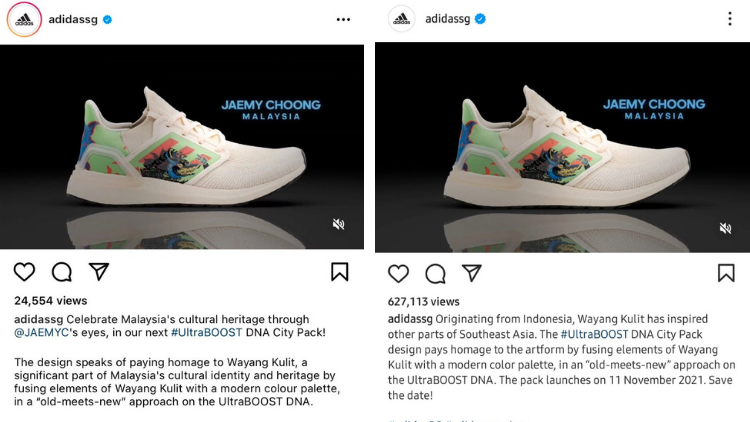Open the right post's vertical dots menu

click(730, 19)
